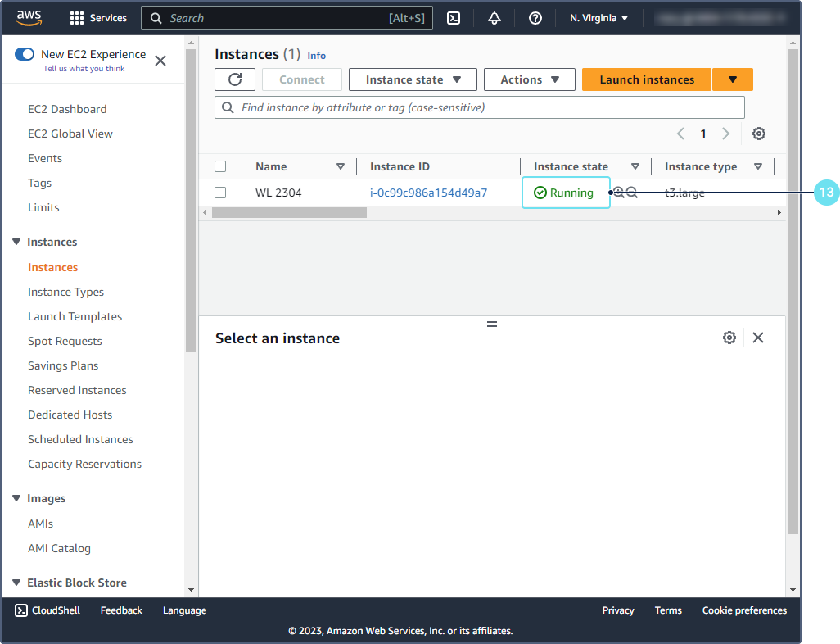Click the Launch instances button

tap(646, 79)
